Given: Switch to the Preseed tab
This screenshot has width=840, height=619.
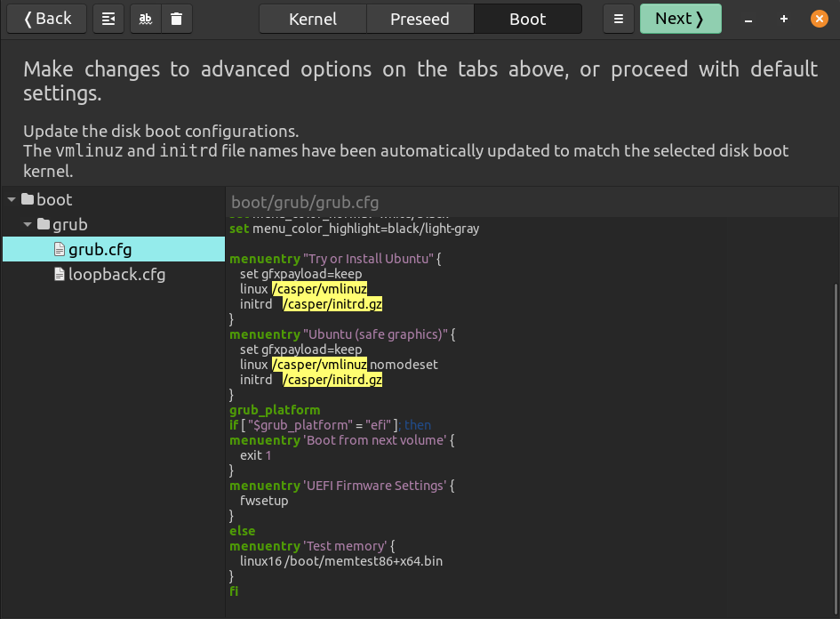Looking at the screenshot, I should pyautogui.click(x=420, y=19).
